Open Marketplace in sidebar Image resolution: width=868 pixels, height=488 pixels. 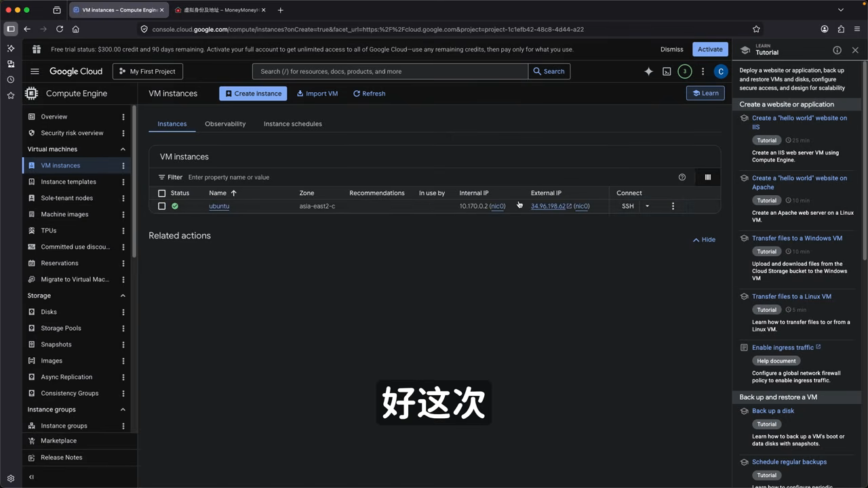click(58, 441)
